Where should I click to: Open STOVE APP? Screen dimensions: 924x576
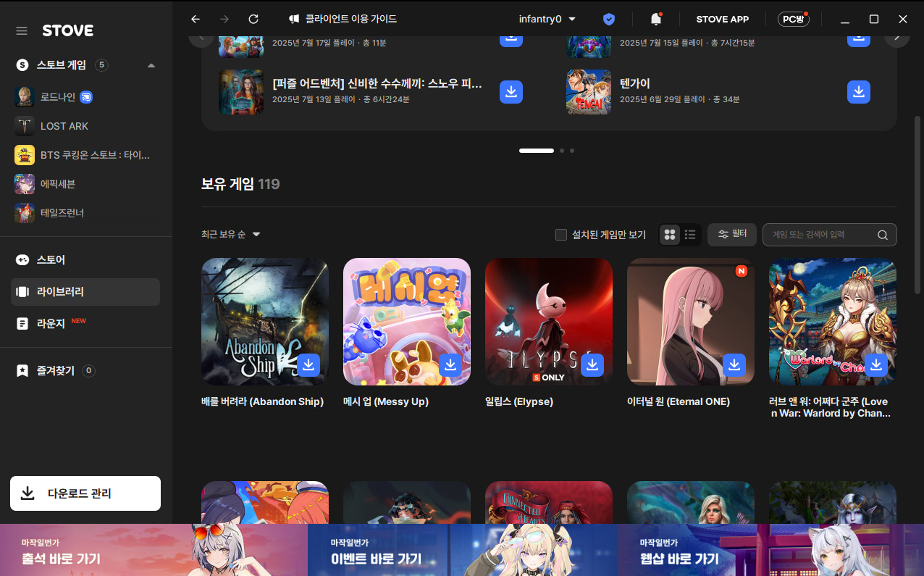pos(722,19)
